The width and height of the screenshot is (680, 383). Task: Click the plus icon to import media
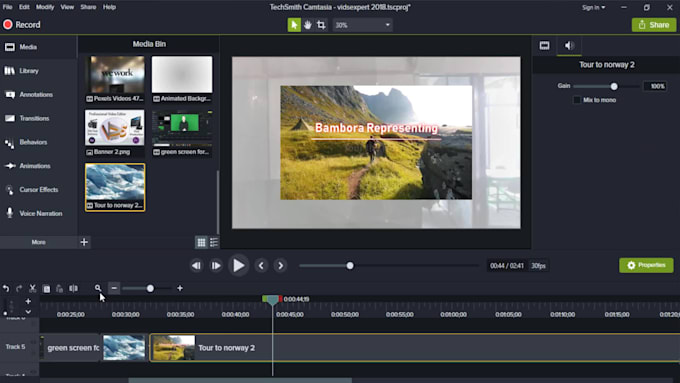tap(84, 242)
